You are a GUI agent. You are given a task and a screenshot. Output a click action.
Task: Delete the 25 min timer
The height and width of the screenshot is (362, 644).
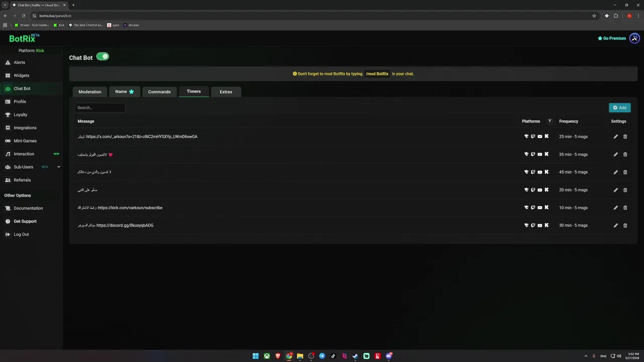click(x=625, y=137)
